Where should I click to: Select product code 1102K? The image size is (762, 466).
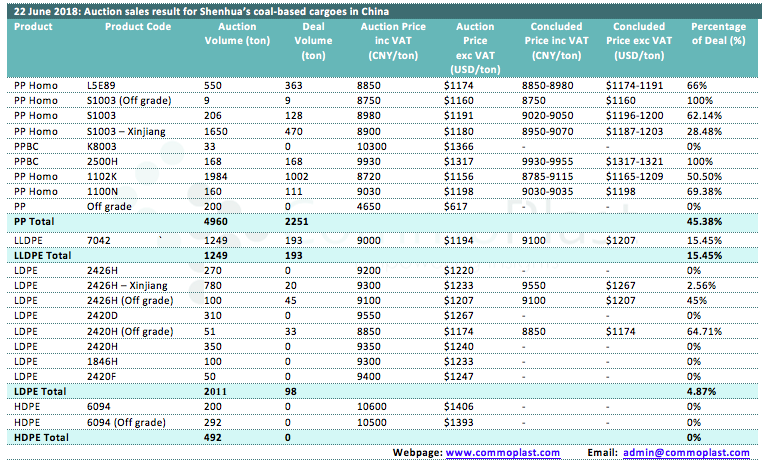click(x=102, y=174)
